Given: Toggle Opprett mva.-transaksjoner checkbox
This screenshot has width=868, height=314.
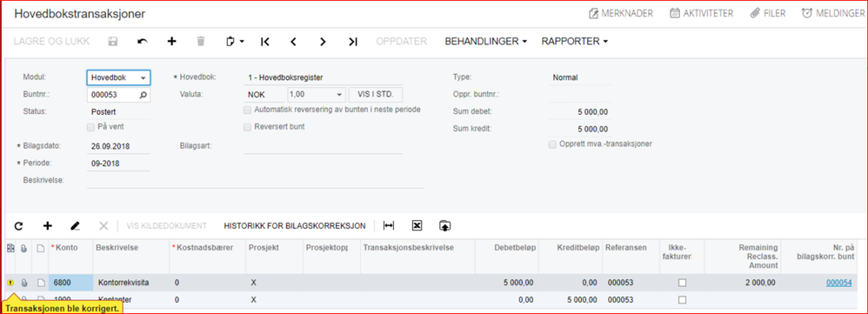Looking at the screenshot, I should 552,144.
